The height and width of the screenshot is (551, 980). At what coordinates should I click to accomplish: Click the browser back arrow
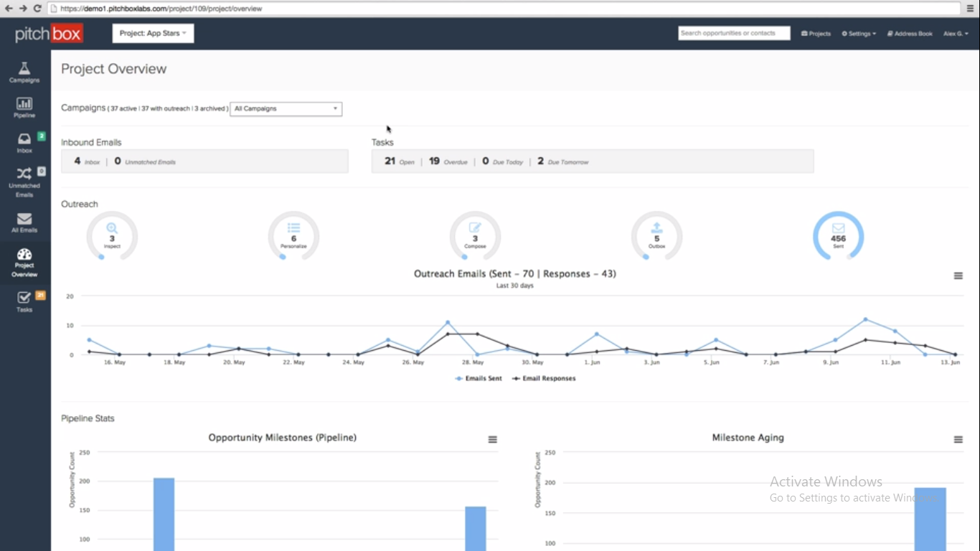(9, 9)
